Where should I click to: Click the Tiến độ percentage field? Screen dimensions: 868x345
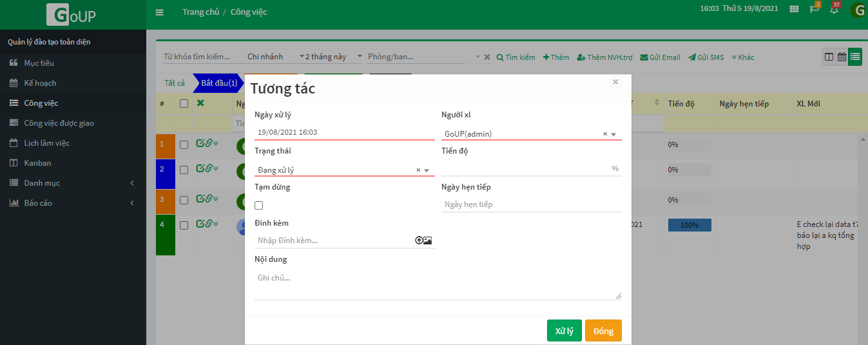pyautogui.click(x=525, y=168)
